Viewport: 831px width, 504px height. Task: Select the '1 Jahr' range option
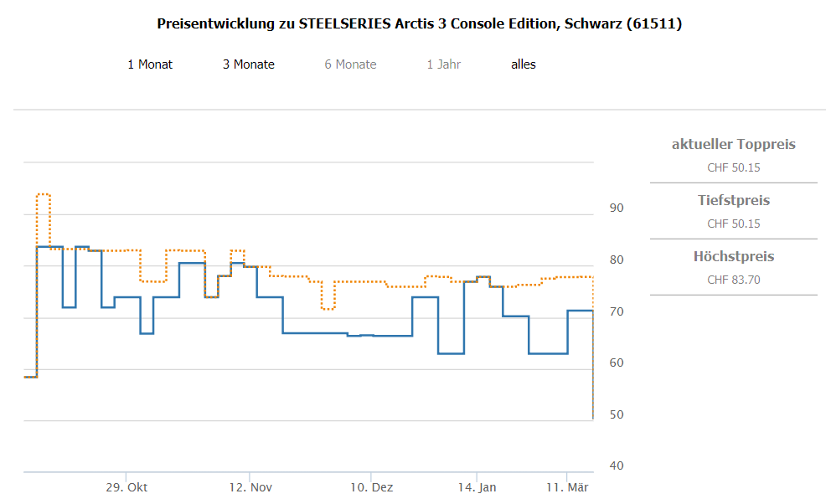443,64
